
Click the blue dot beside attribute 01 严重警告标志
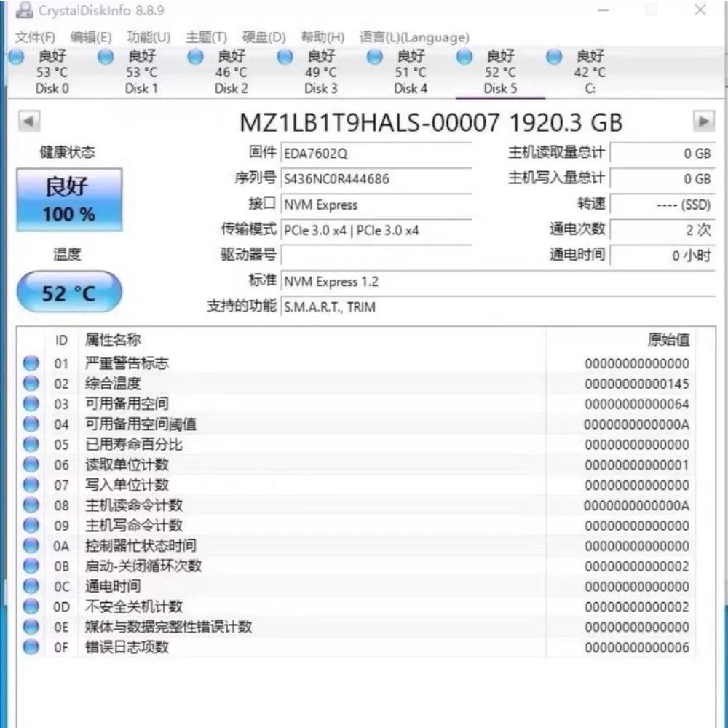31,363
